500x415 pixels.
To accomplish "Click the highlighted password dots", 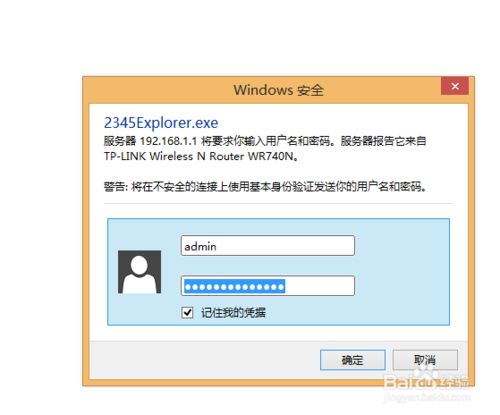I will (x=234, y=286).
